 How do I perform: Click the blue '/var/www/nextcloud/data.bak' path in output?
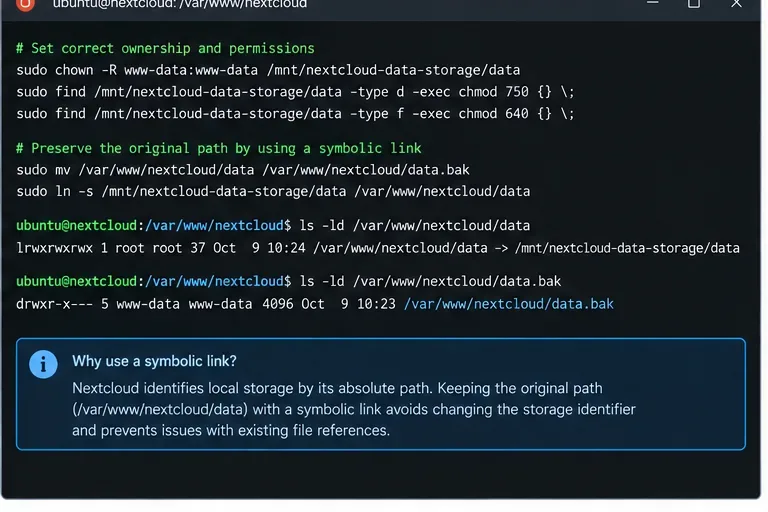pos(508,304)
